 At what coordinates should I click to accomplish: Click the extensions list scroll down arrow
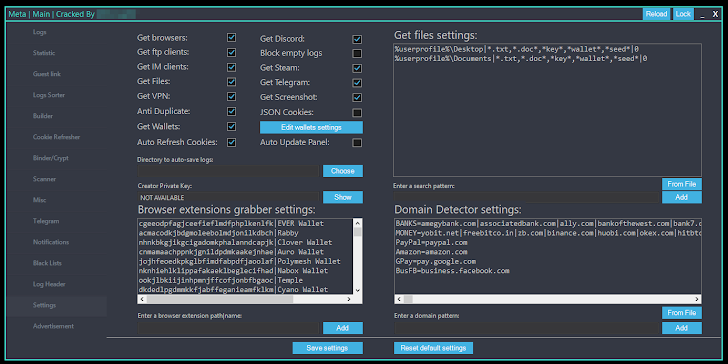pos(358,290)
